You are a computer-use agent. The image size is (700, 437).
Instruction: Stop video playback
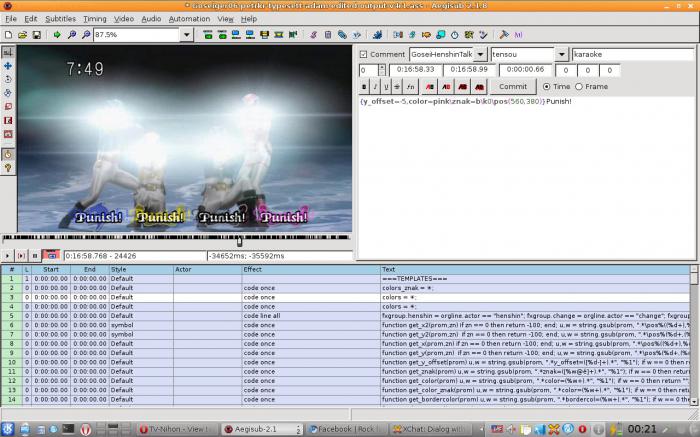pyautogui.click(x=35, y=256)
